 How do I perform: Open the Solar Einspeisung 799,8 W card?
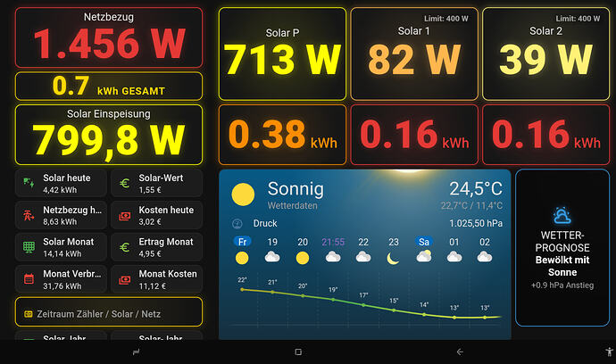[109, 135]
